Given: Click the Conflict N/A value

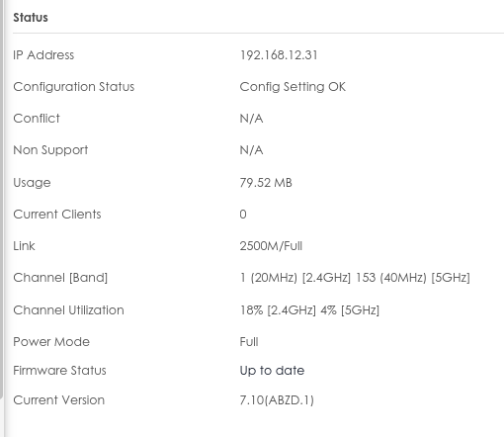Looking at the screenshot, I should click(x=251, y=119).
